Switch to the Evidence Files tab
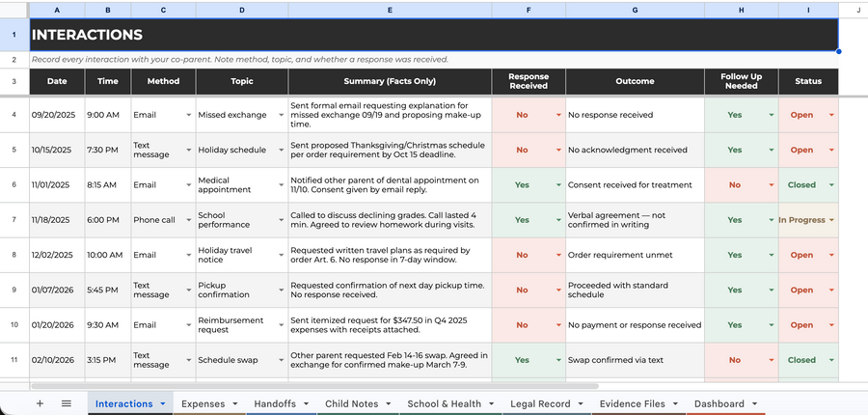The height and width of the screenshot is (415, 868). [x=632, y=404]
